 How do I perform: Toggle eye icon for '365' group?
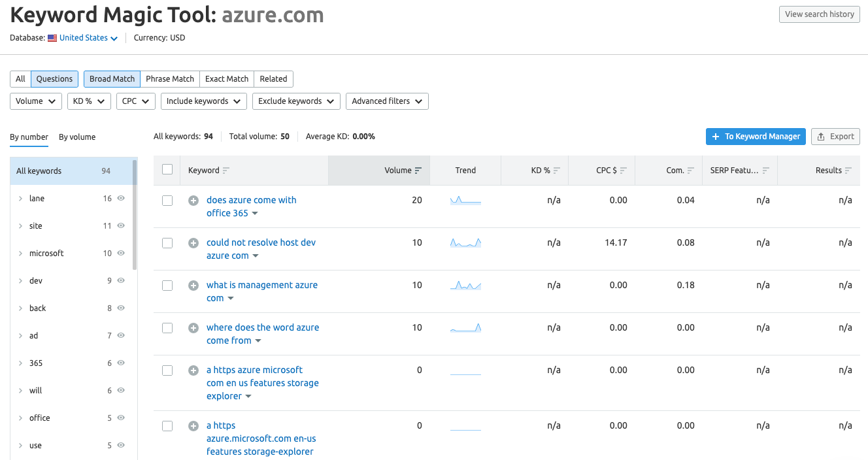click(121, 363)
